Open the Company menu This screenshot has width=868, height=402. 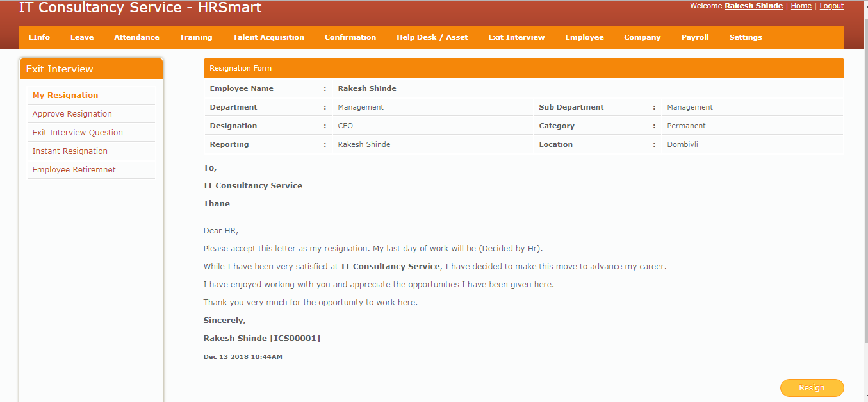[643, 37]
